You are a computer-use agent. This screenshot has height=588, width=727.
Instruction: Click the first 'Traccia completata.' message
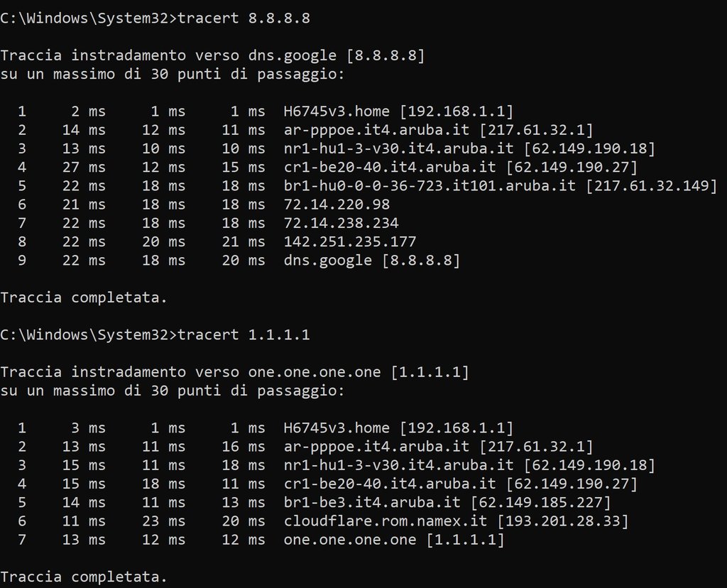click(x=84, y=298)
